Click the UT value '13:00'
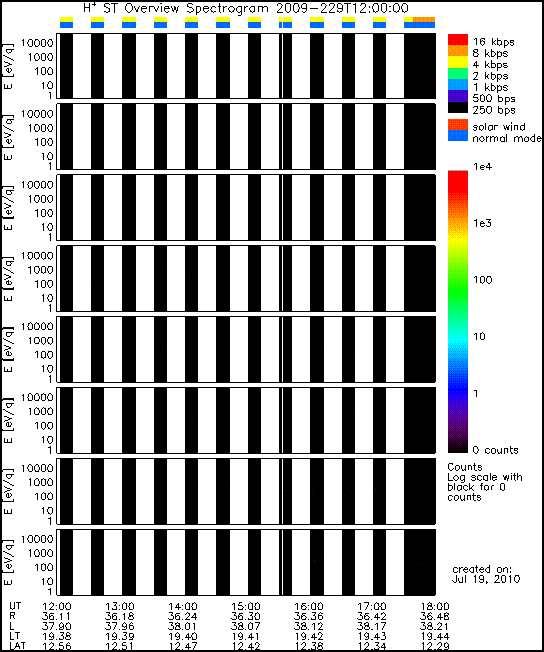Image resolution: width=544 pixels, height=652 pixels. (x=119, y=607)
